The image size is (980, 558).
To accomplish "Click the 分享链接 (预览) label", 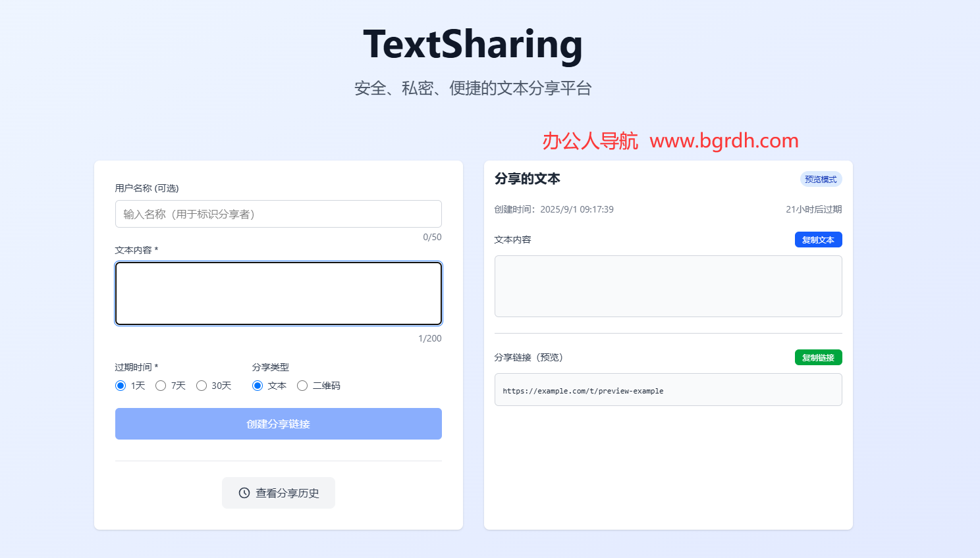I will point(529,357).
